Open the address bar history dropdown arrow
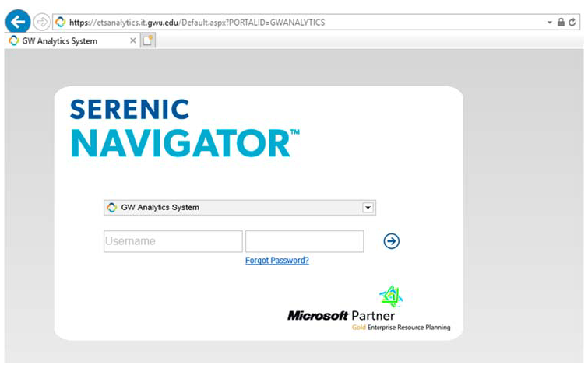 (549, 22)
